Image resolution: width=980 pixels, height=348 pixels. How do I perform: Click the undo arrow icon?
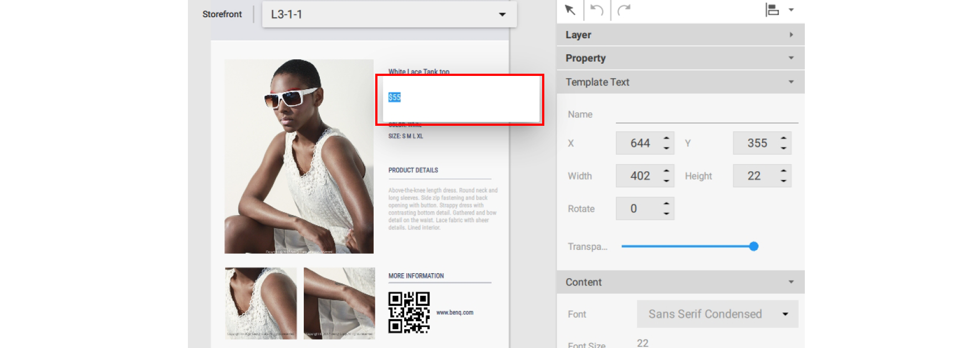(x=597, y=10)
